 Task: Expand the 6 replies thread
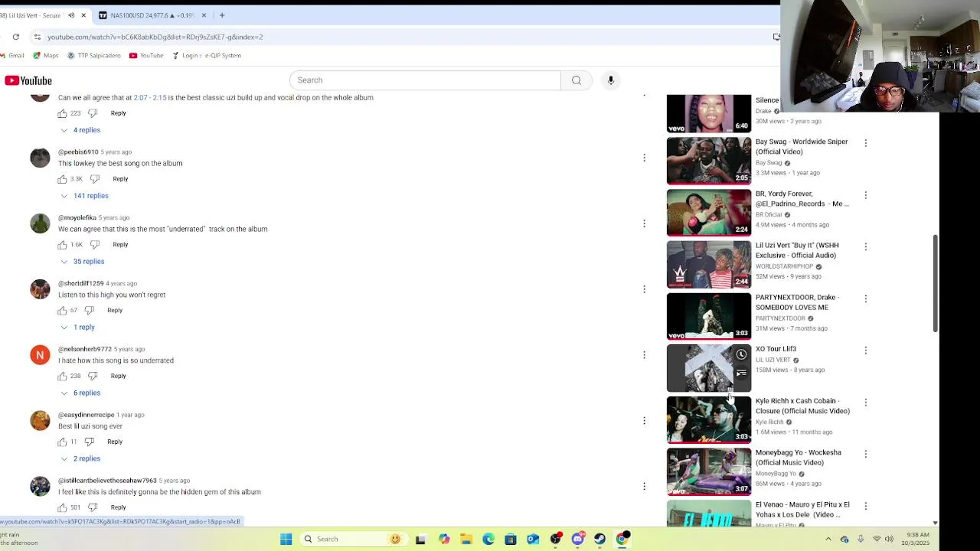click(80, 393)
